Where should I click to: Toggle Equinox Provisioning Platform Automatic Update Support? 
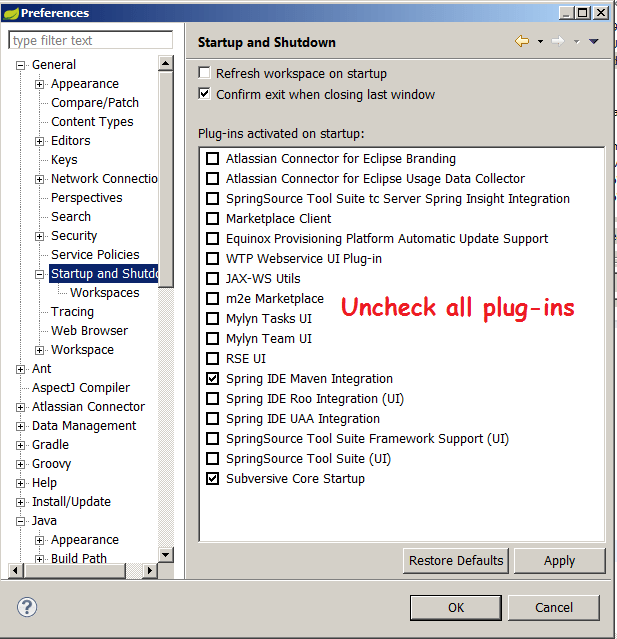click(212, 238)
